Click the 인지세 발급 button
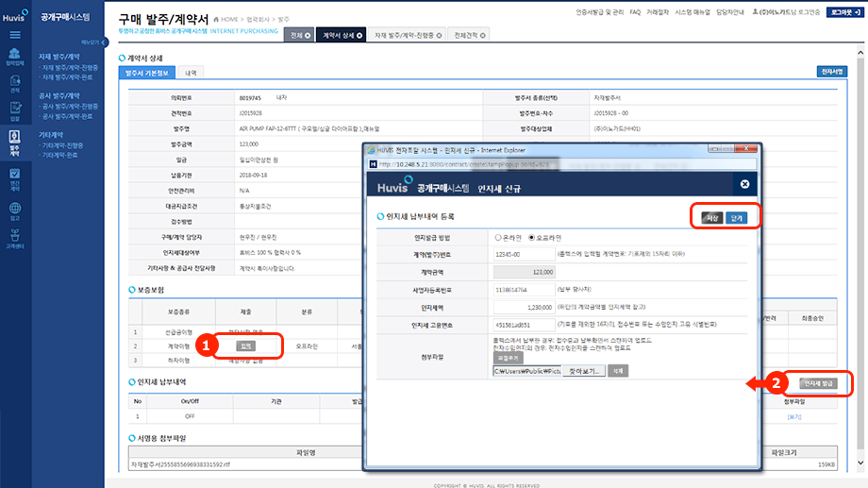This screenshot has width=868, height=488. (x=819, y=383)
